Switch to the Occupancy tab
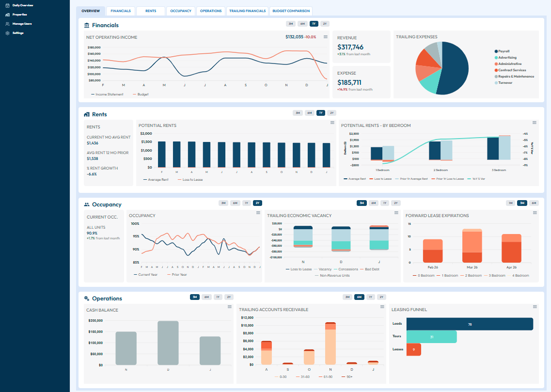 point(181,11)
